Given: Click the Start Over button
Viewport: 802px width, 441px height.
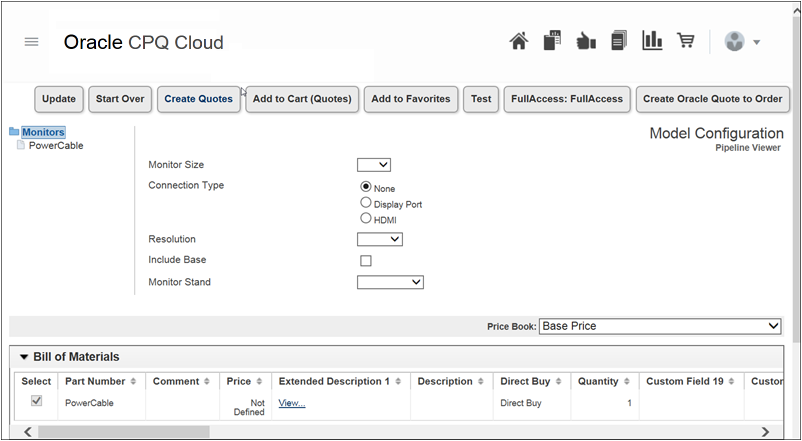Looking at the screenshot, I should (x=120, y=99).
